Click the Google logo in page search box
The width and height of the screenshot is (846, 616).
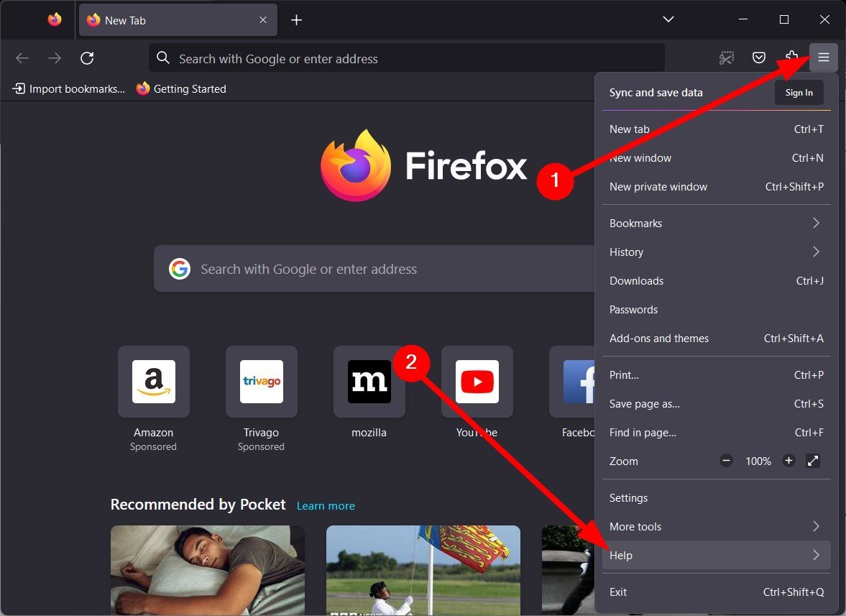coord(180,269)
